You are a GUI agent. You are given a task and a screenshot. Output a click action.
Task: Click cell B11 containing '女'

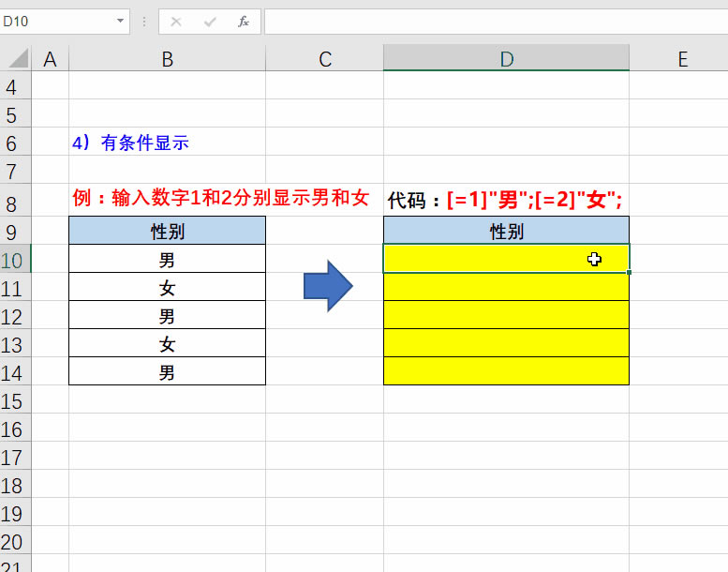point(167,287)
